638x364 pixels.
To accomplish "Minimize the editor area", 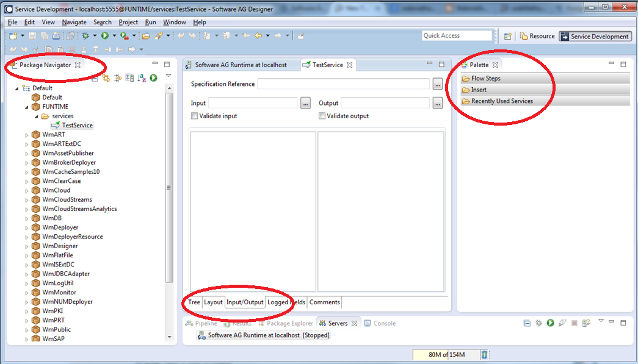I will tap(430, 64).
